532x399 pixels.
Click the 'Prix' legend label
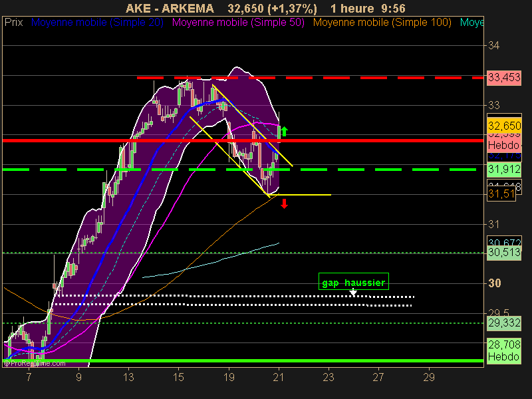point(13,23)
